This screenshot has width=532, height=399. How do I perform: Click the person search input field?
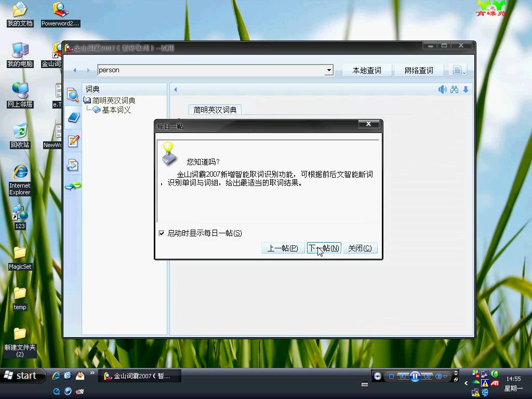pyautogui.click(x=211, y=70)
